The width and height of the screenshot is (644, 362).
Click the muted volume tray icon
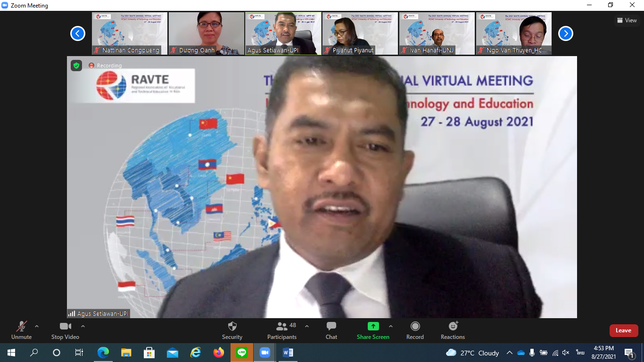pos(566,353)
